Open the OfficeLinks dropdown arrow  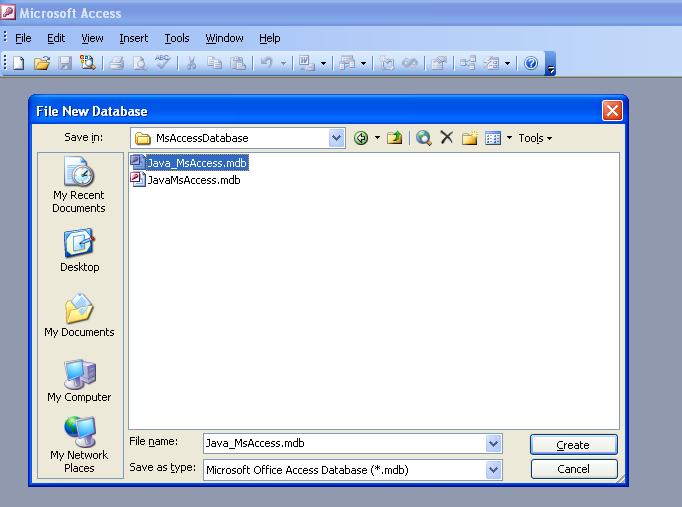tap(323, 63)
